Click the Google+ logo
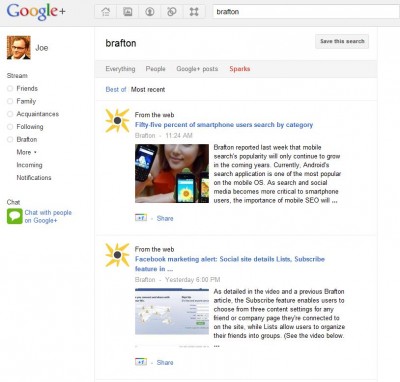 point(36,12)
